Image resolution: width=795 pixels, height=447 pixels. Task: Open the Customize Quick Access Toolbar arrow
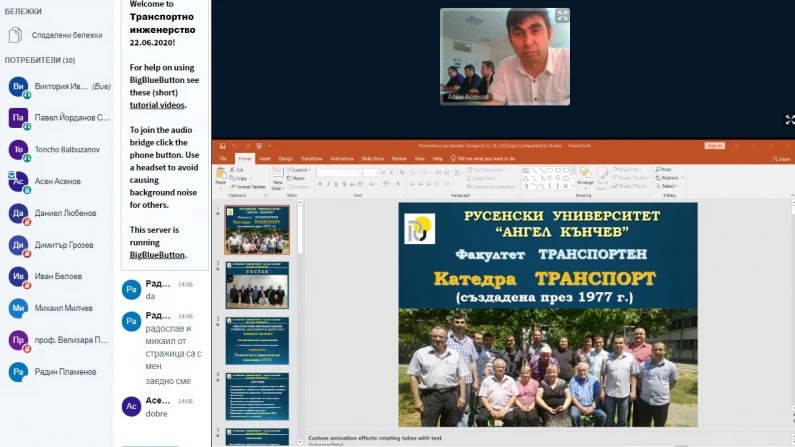click(x=269, y=146)
